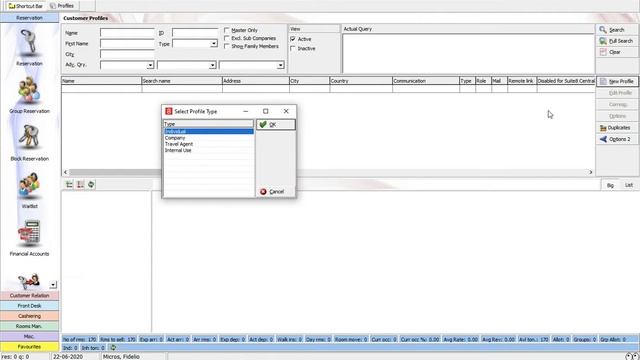Click the First Name input field
The width and height of the screenshot is (640, 360).
(x=127, y=43)
